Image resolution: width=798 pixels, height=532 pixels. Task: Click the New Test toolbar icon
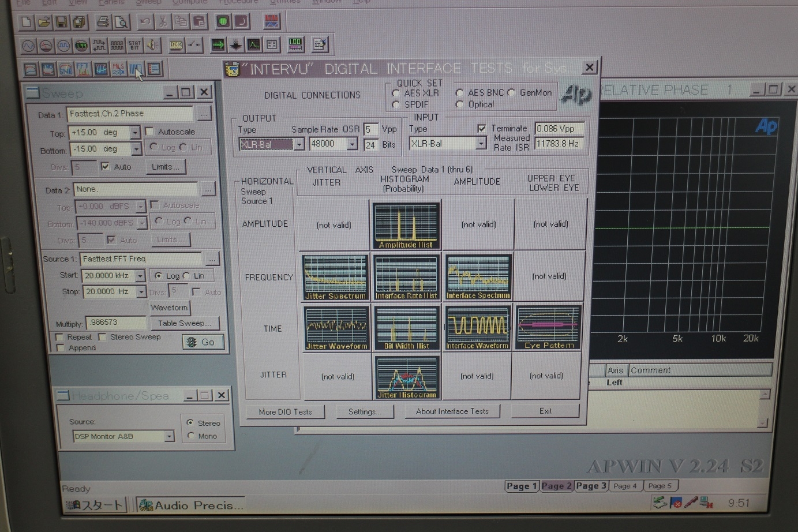(x=26, y=23)
